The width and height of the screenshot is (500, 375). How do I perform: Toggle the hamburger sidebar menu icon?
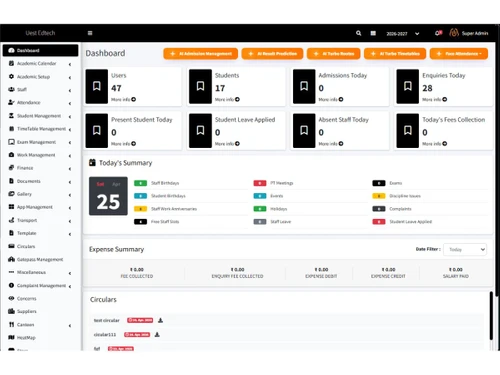pos(90,33)
